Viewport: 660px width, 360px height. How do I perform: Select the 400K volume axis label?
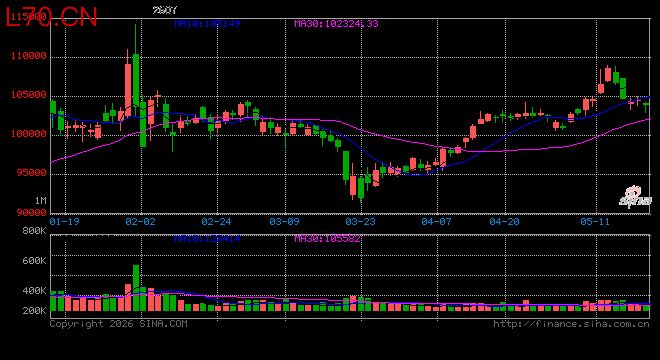(35, 291)
